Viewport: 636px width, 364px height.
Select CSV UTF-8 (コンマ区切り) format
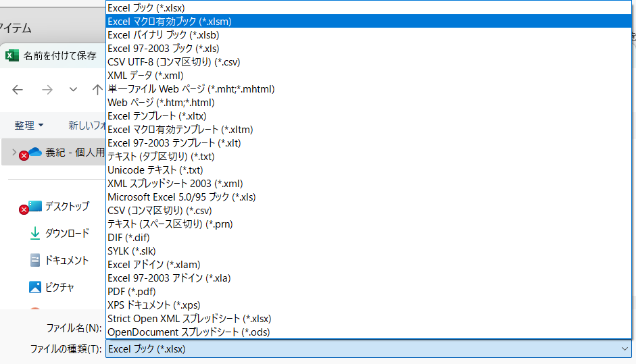coord(174,61)
